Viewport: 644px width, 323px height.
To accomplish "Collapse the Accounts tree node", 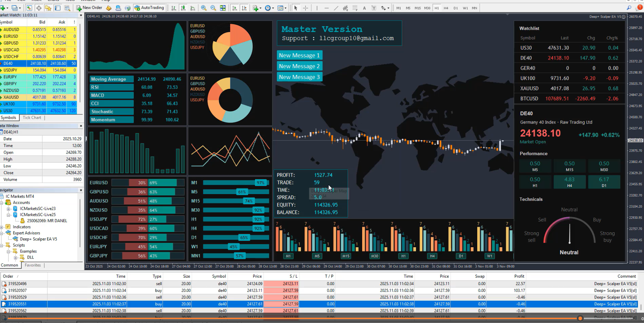I will pyautogui.click(x=2, y=203).
